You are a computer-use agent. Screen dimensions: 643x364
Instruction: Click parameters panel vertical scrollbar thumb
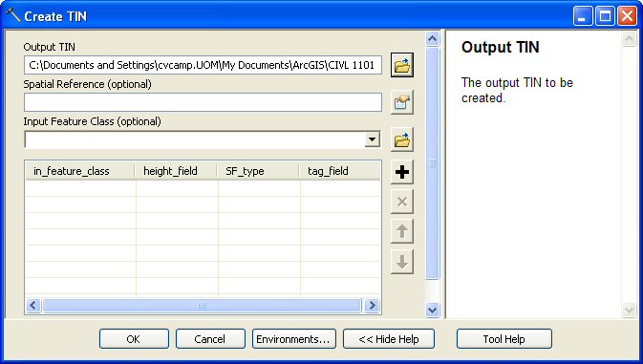[x=432, y=163]
